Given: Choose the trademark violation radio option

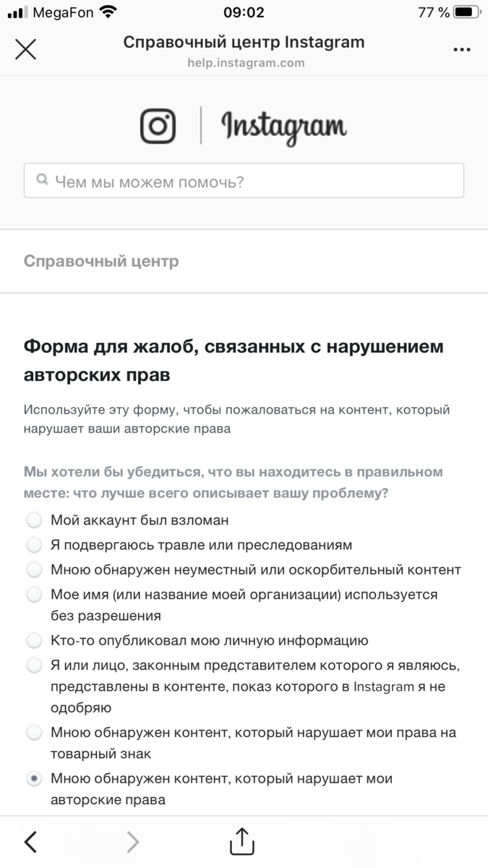Looking at the screenshot, I should point(34,733).
